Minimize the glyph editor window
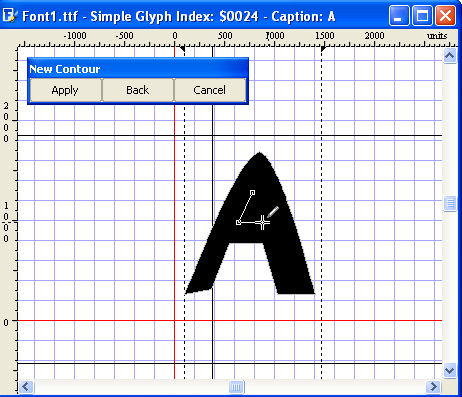This screenshot has width=462, height=397. click(x=399, y=15)
